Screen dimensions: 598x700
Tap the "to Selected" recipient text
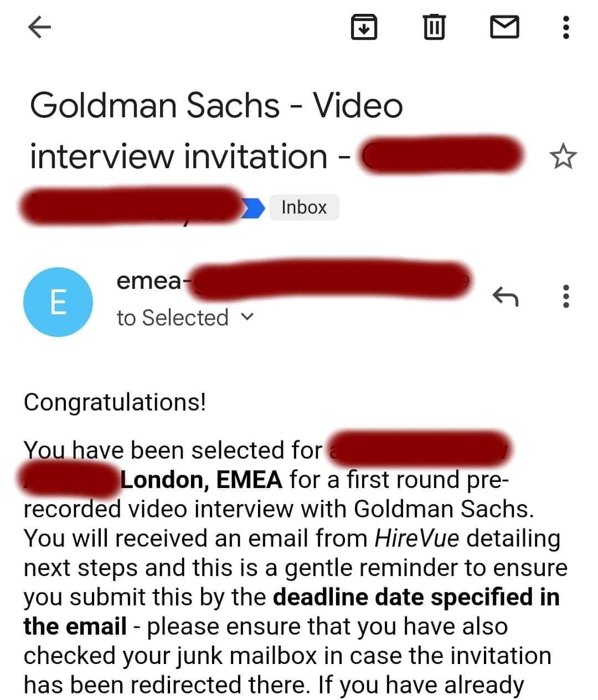172,318
